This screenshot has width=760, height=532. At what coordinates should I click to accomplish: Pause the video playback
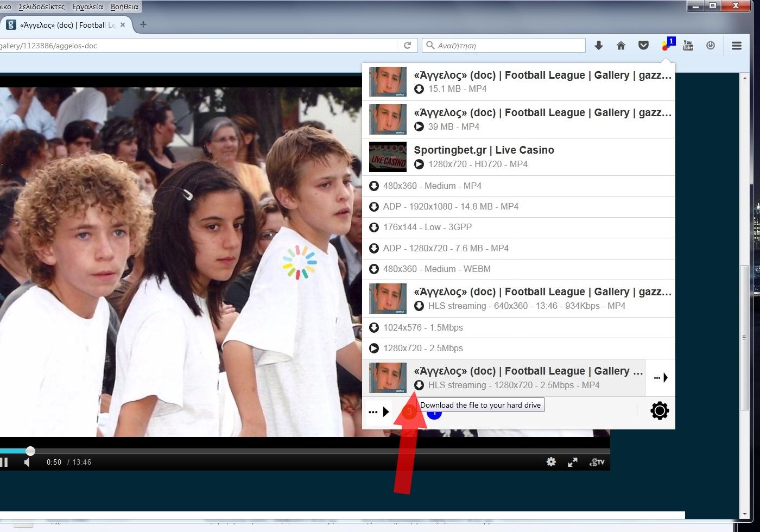[x=4, y=462]
